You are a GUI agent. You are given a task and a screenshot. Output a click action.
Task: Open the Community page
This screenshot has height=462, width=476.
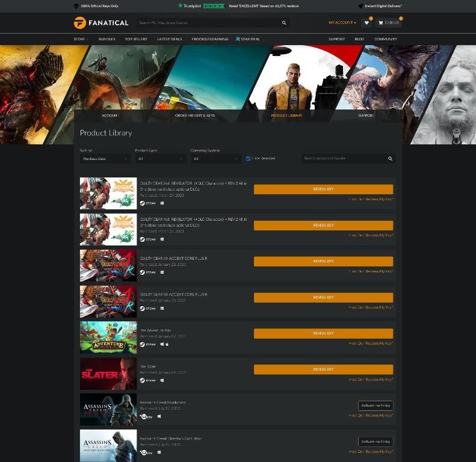[x=386, y=39]
